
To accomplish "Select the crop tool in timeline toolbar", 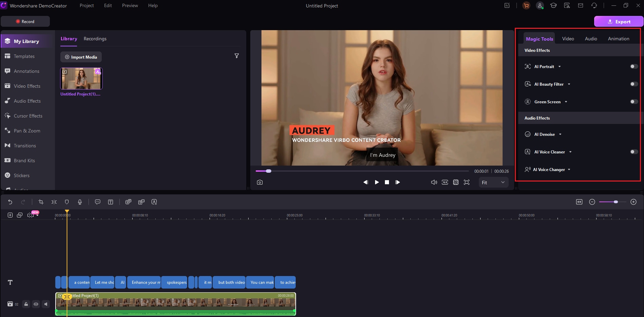I will tap(41, 202).
